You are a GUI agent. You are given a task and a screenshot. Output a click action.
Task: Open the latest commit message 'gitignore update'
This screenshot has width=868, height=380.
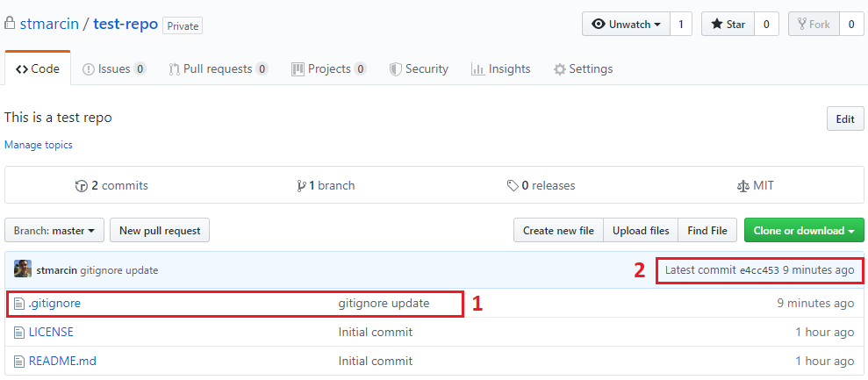(119, 270)
